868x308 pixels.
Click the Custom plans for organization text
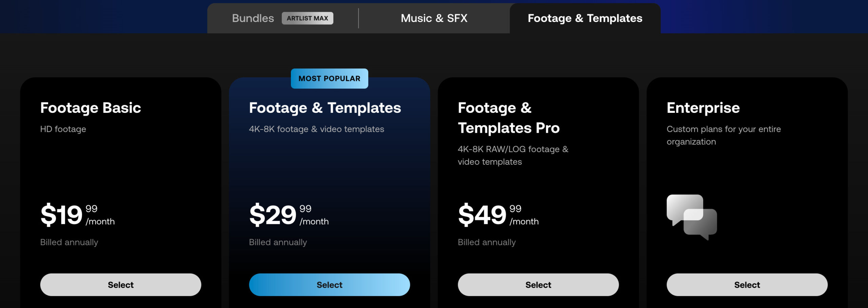pyautogui.click(x=724, y=136)
